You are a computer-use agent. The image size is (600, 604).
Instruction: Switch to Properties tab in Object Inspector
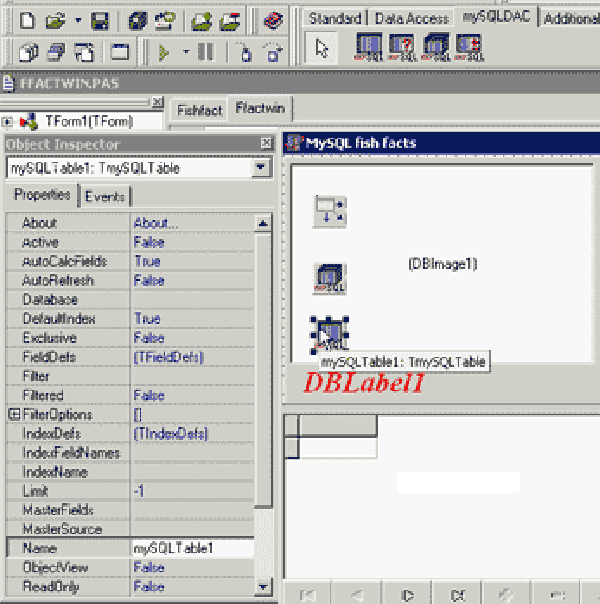42,195
